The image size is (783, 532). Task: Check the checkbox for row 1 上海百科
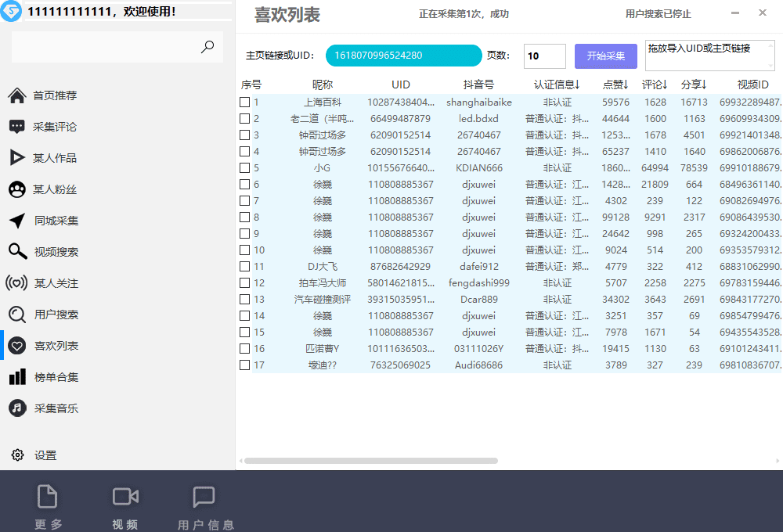(244, 102)
